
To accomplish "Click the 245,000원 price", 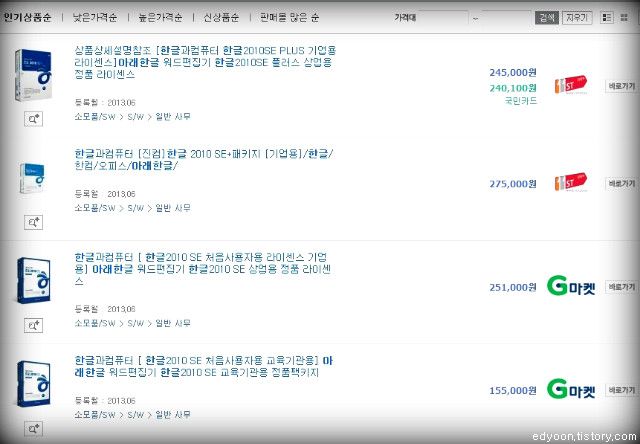I will click(513, 73).
